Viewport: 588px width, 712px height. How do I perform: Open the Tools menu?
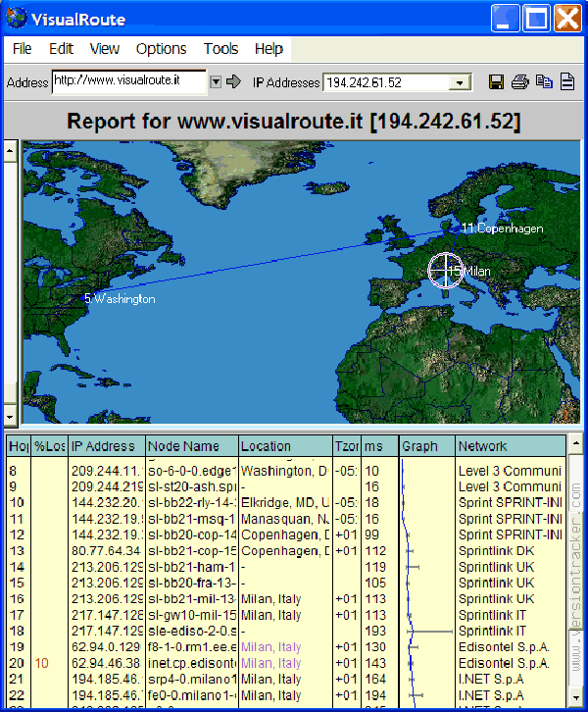pos(220,49)
